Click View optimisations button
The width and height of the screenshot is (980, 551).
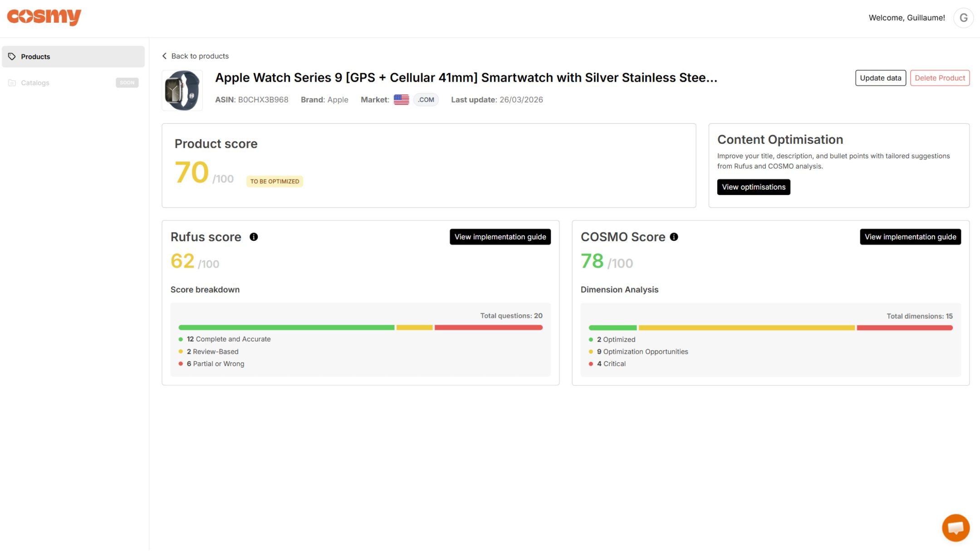753,187
